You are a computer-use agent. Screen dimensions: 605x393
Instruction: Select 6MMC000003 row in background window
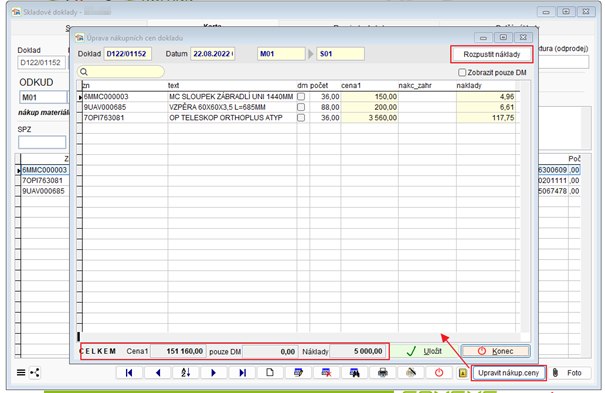(44, 170)
